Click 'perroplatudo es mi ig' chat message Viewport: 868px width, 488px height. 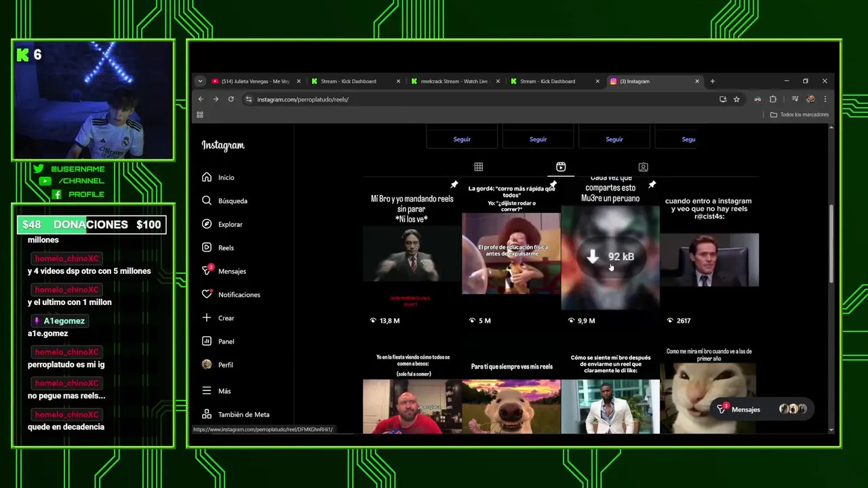pyautogui.click(x=66, y=365)
